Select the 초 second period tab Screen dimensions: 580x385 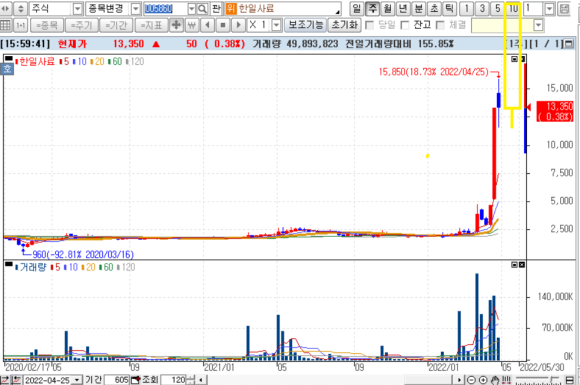click(434, 9)
